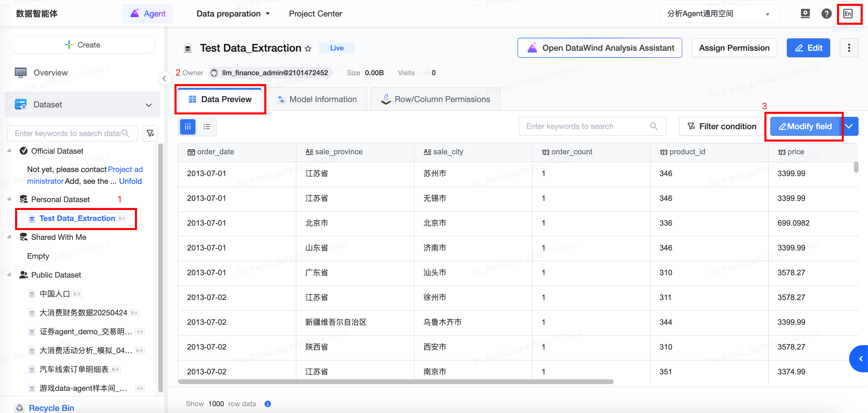This screenshot has height=413, width=868.
Task: Open the 大消费活动分析_模拟_04... dataset
Action: pos(86,350)
